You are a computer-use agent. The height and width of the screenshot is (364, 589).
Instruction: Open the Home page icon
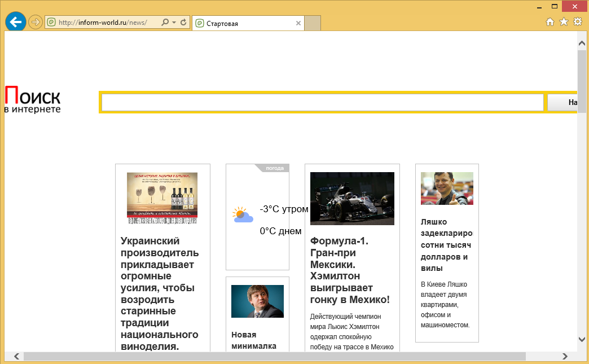tap(550, 21)
